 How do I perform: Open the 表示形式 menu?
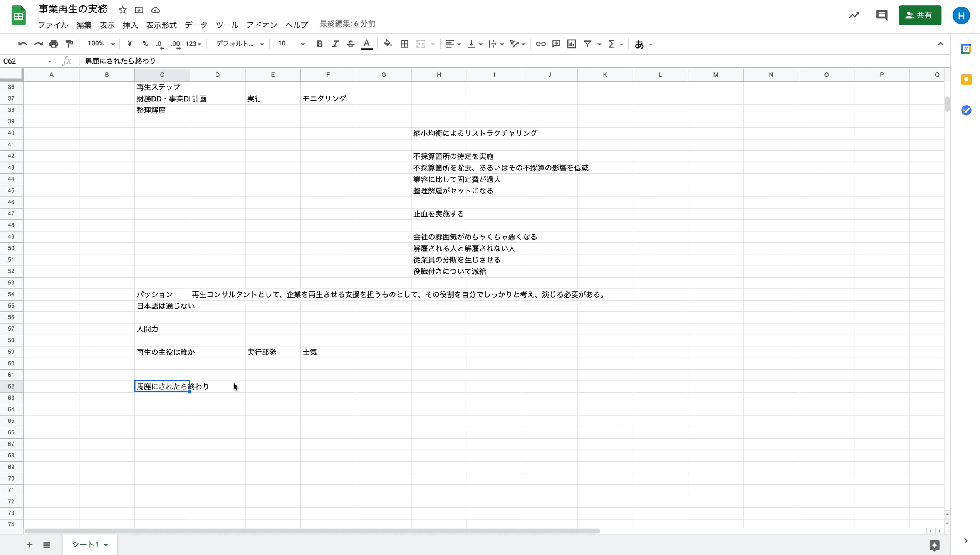tap(161, 25)
